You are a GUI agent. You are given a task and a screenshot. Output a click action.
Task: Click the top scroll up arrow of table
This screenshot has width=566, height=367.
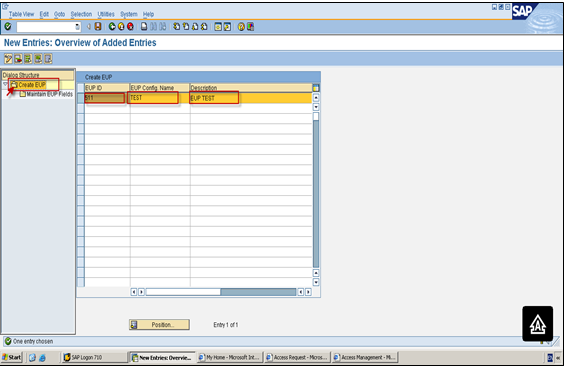pos(316,97)
